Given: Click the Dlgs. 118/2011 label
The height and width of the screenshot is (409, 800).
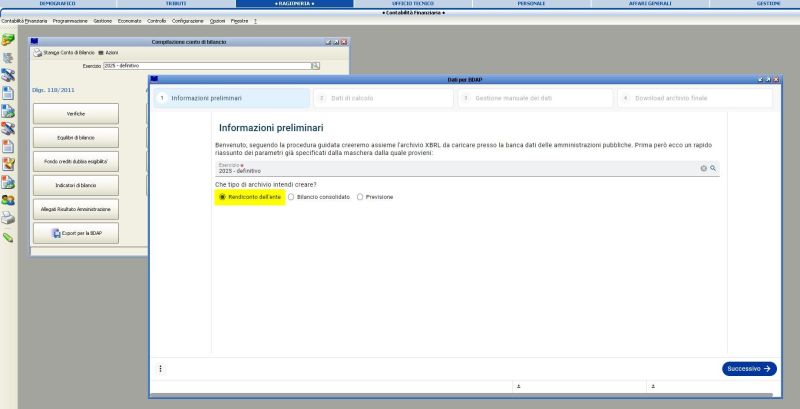Looking at the screenshot, I should pos(54,90).
